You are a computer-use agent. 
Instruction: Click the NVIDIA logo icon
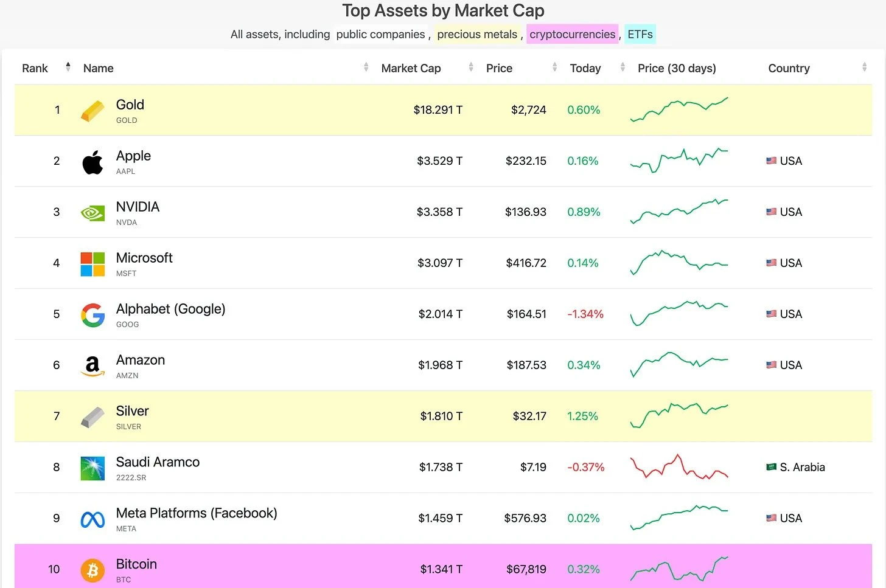coord(92,213)
